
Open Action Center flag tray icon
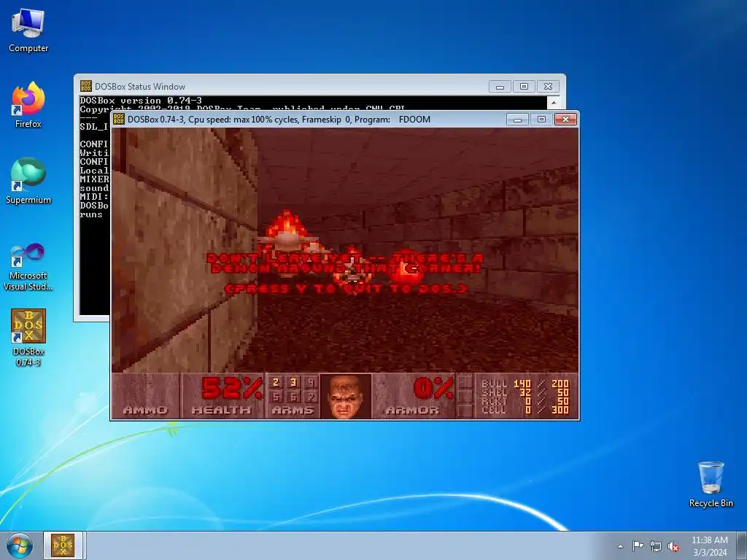coord(638,546)
